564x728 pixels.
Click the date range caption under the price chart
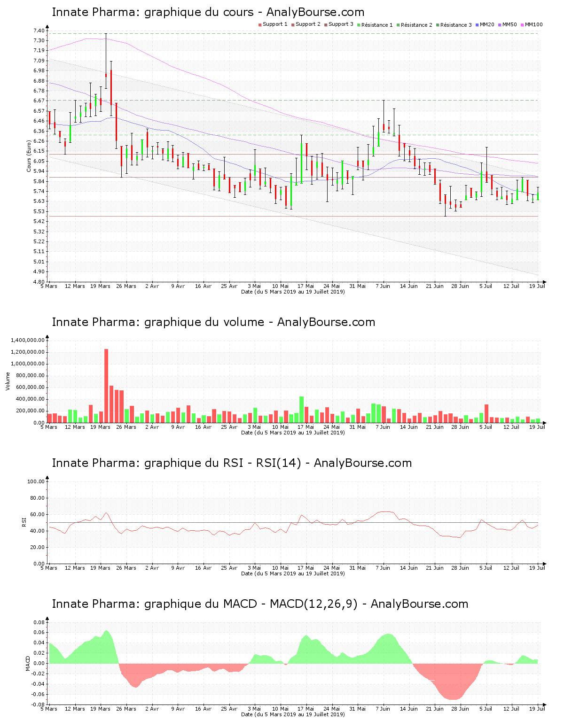pos(293,292)
